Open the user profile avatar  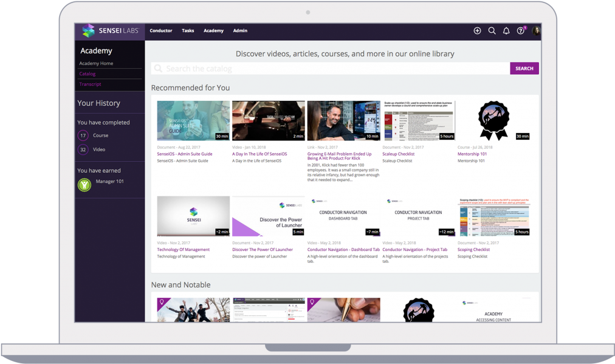tap(536, 30)
